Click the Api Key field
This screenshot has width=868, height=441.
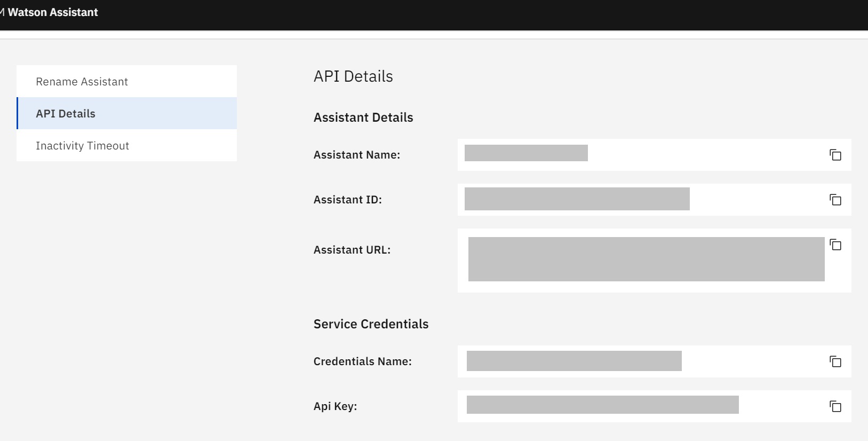click(x=654, y=406)
